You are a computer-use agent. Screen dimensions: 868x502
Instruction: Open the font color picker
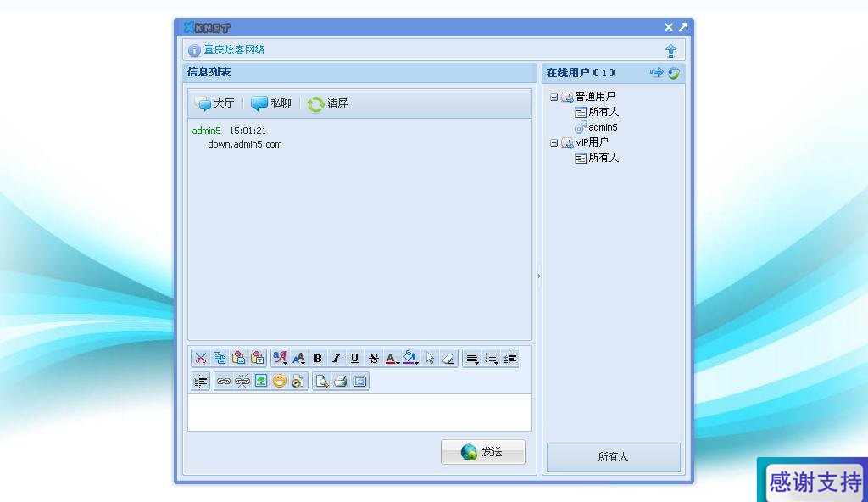392,358
